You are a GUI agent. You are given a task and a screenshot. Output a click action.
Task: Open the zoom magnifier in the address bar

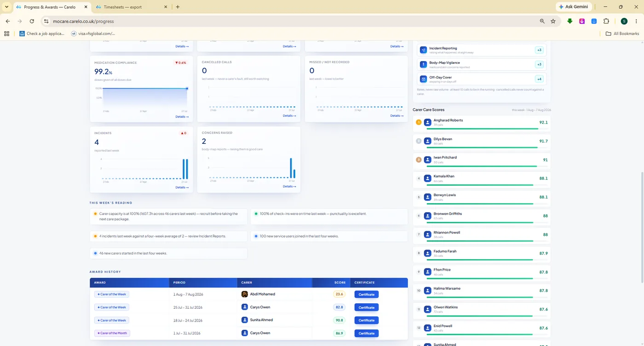coord(542,21)
